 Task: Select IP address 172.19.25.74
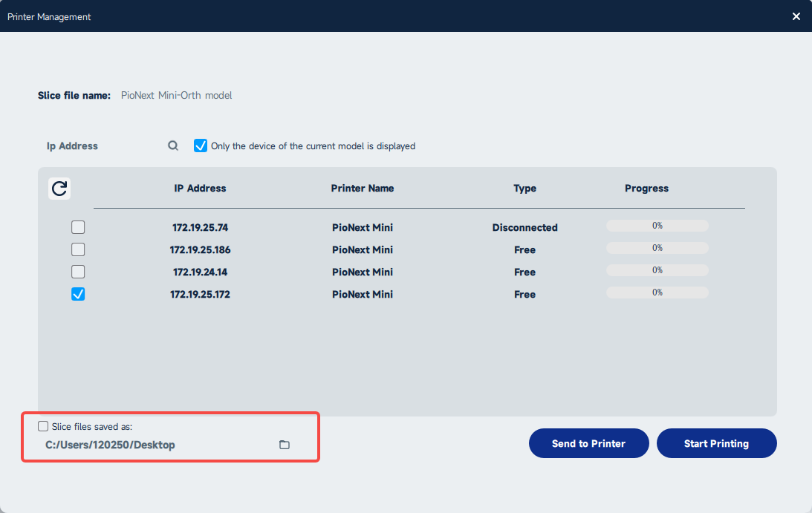tap(200, 227)
